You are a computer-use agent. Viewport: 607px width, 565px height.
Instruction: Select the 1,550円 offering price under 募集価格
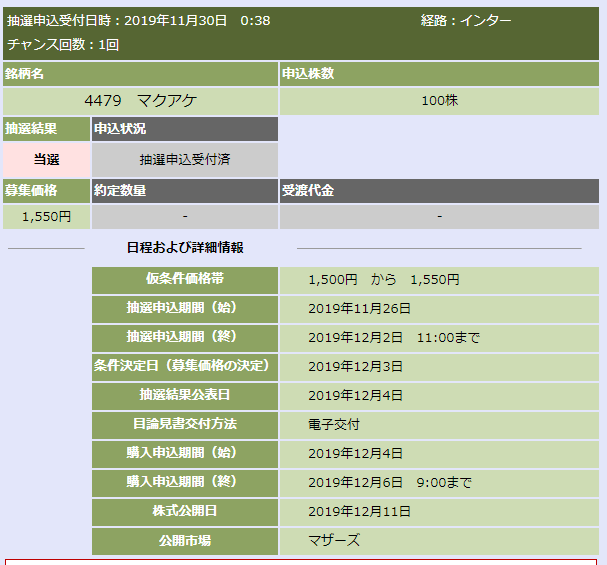[46, 217]
